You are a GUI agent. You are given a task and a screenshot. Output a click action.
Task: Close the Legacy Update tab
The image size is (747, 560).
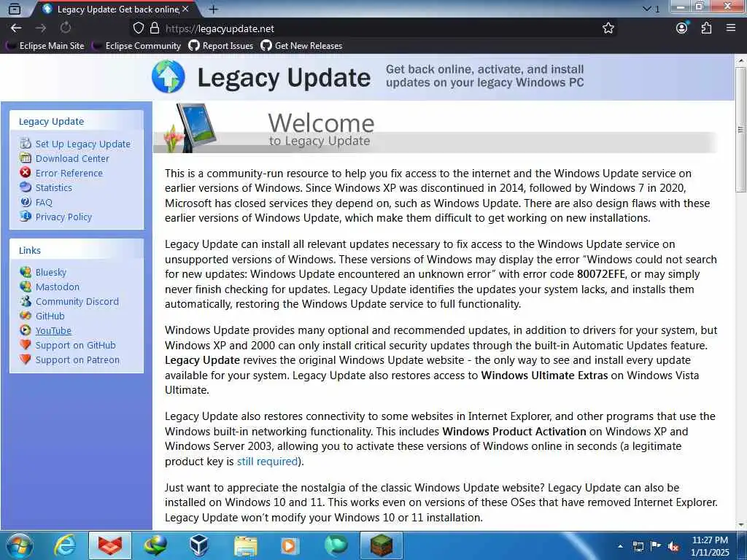(185, 9)
